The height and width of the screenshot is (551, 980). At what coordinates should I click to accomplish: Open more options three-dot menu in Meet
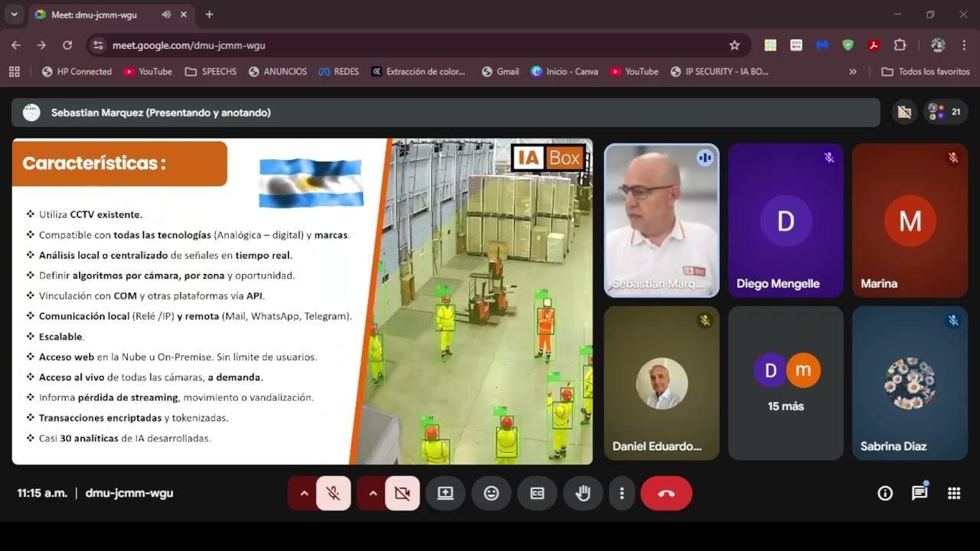(x=622, y=494)
